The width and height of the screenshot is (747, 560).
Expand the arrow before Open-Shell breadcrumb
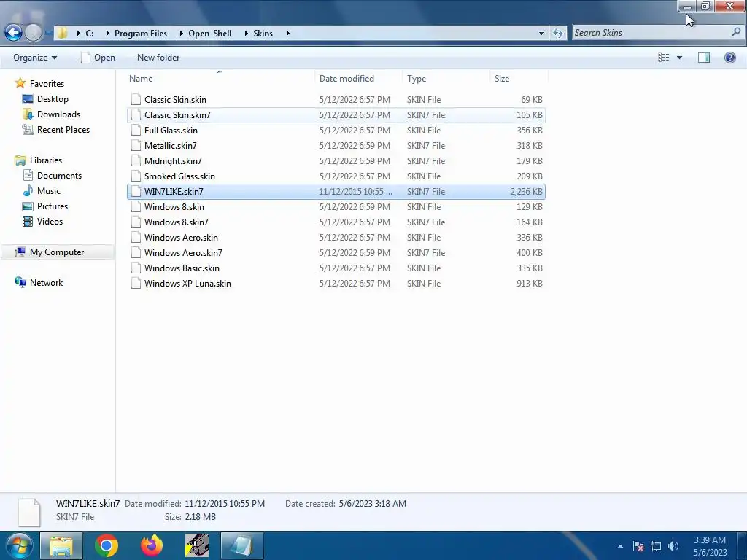tap(182, 34)
